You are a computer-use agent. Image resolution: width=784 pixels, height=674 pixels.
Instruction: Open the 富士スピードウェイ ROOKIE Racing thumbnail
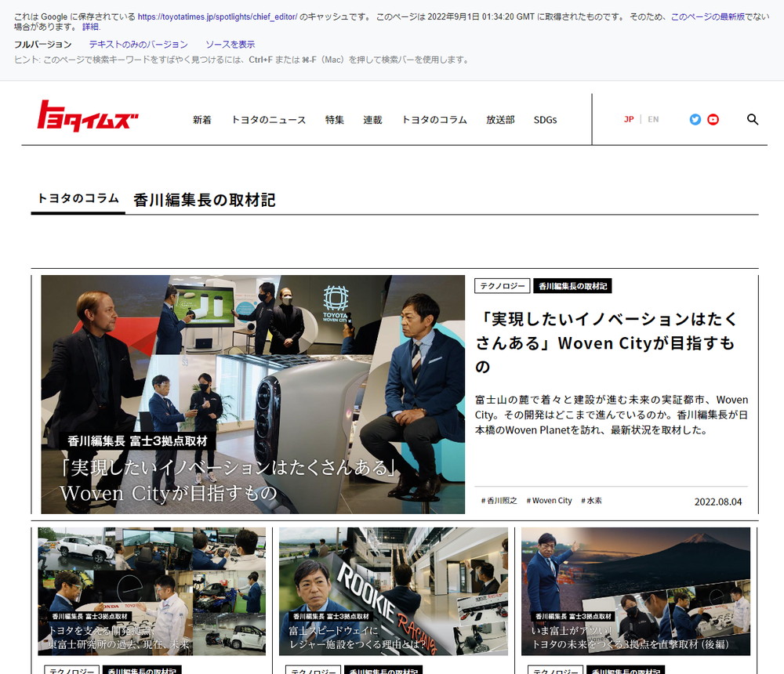tap(394, 592)
